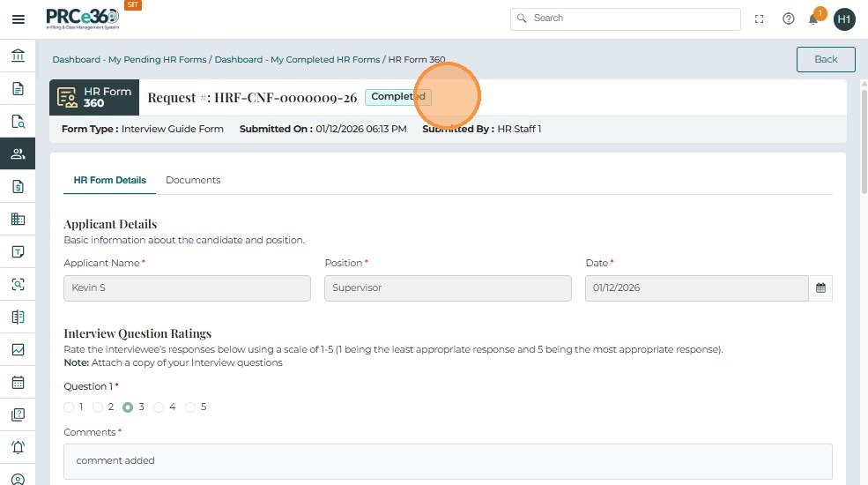The height and width of the screenshot is (485, 868).
Task: Click the Position field
Action: 448,287
